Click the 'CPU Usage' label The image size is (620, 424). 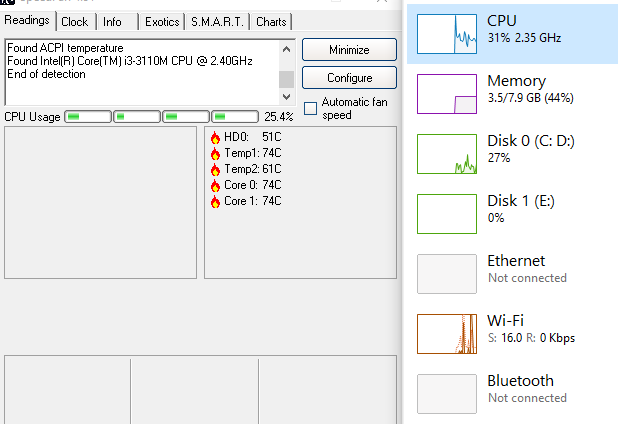click(32, 117)
